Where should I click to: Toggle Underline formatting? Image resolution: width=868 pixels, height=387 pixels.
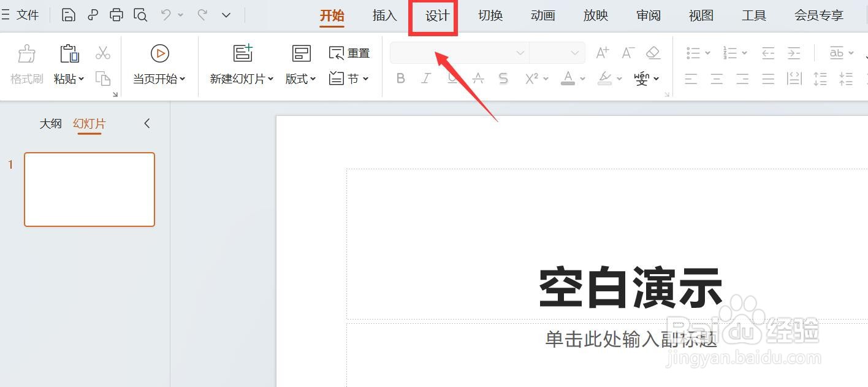(x=452, y=79)
